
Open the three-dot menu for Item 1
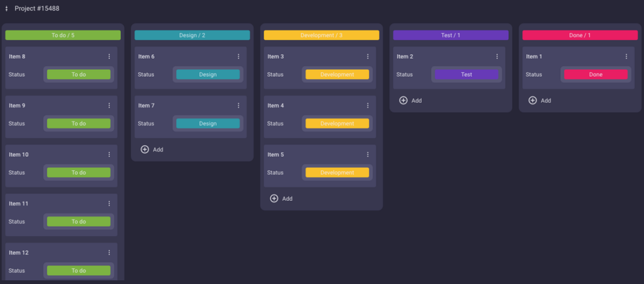pos(626,57)
